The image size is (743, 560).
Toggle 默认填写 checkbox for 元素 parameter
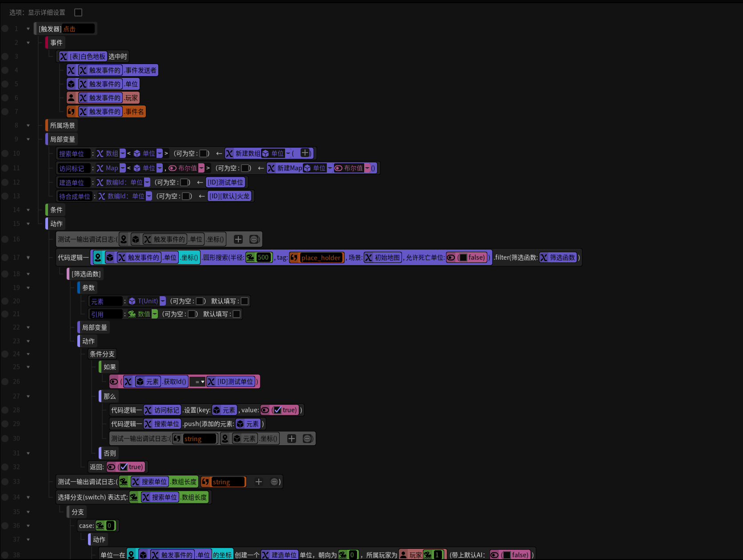click(x=244, y=301)
